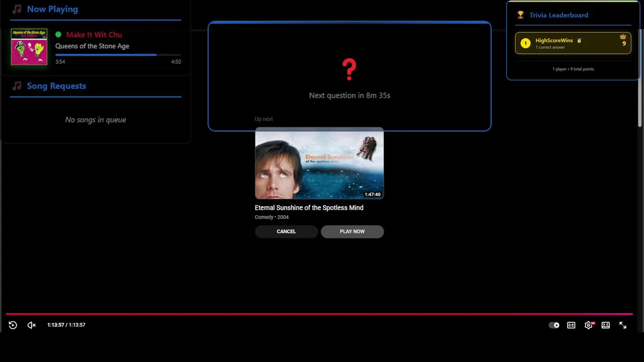Click the song elapsed time 3:54
644x362 pixels.
(60, 62)
